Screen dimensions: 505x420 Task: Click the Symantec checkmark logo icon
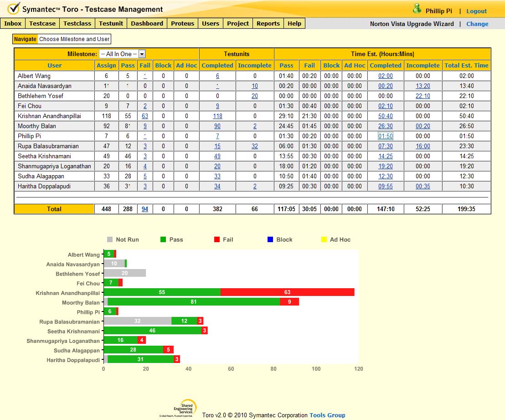14,9
